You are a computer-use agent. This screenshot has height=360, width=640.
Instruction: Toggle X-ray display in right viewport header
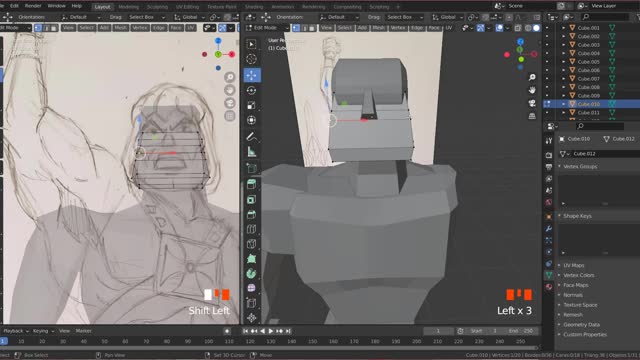[x=518, y=28]
